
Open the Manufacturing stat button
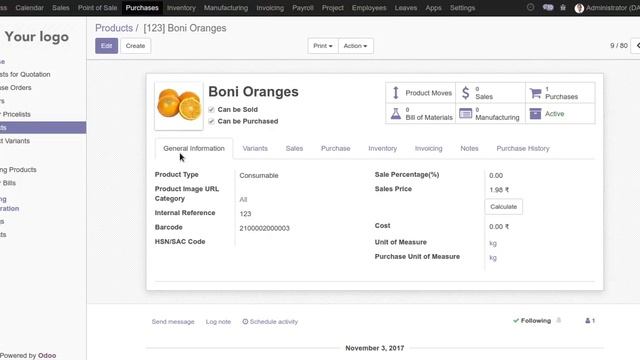(490, 113)
